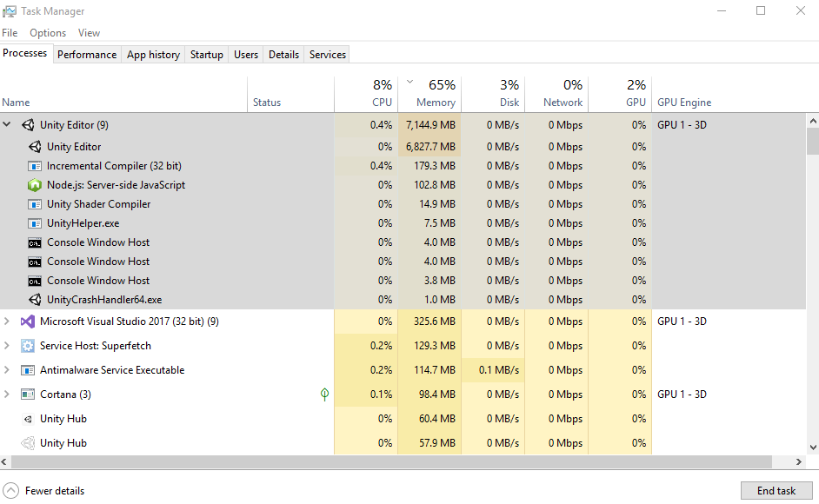Expand the Microsoft Visual Studio 2017 group
The height and width of the screenshot is (504, 819).
[7, 321]
